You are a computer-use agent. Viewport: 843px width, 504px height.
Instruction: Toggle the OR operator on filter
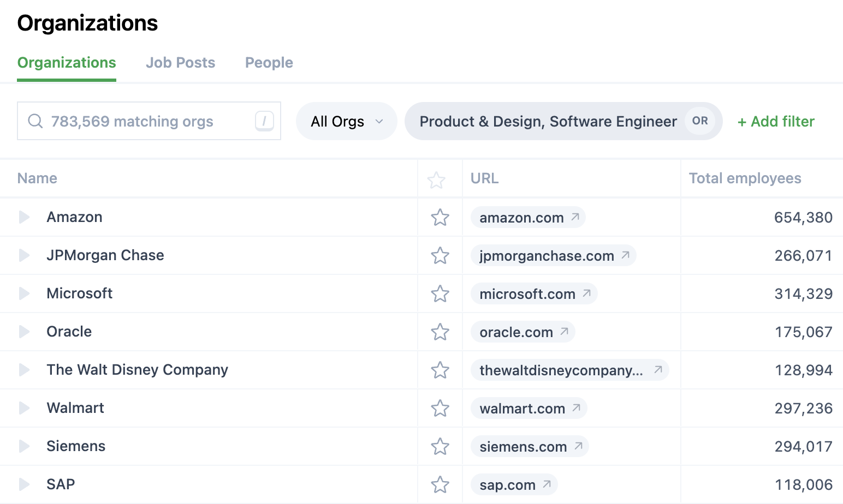[x=699, y=121]
